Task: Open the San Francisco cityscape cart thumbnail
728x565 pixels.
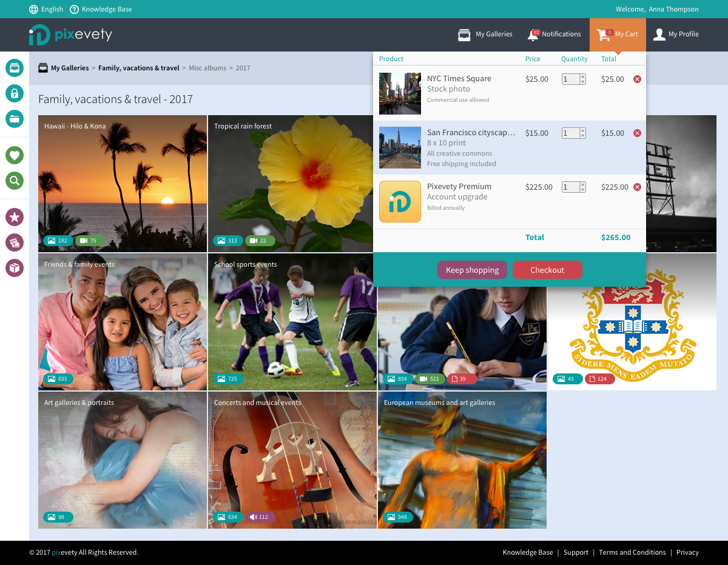Action: [x=400, y=147]
